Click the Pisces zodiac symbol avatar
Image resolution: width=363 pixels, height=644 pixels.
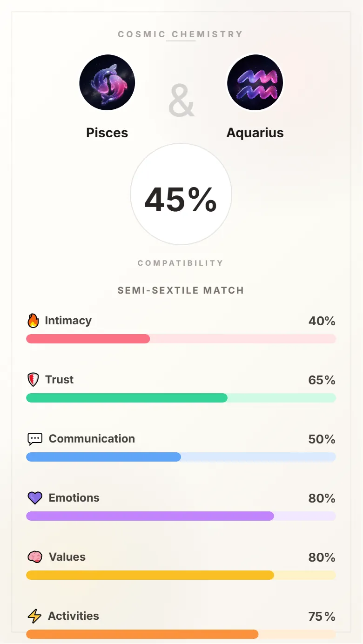coord(107,82)
